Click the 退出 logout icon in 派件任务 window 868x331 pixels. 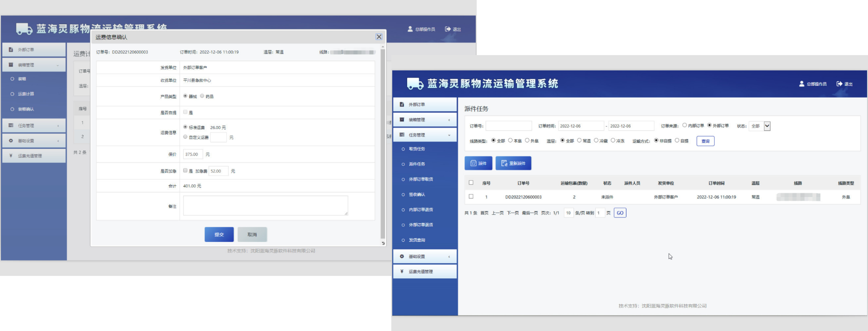point(840,84)
